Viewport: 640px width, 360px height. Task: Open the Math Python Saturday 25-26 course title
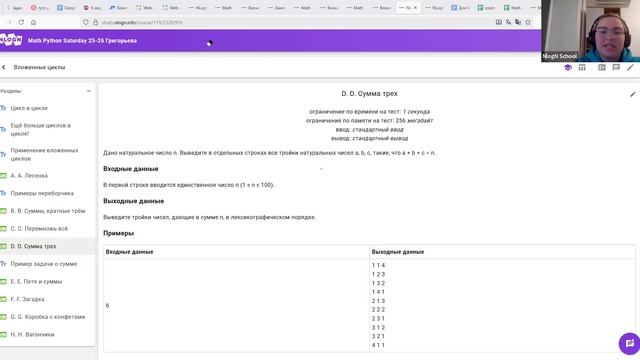[82, 41]
